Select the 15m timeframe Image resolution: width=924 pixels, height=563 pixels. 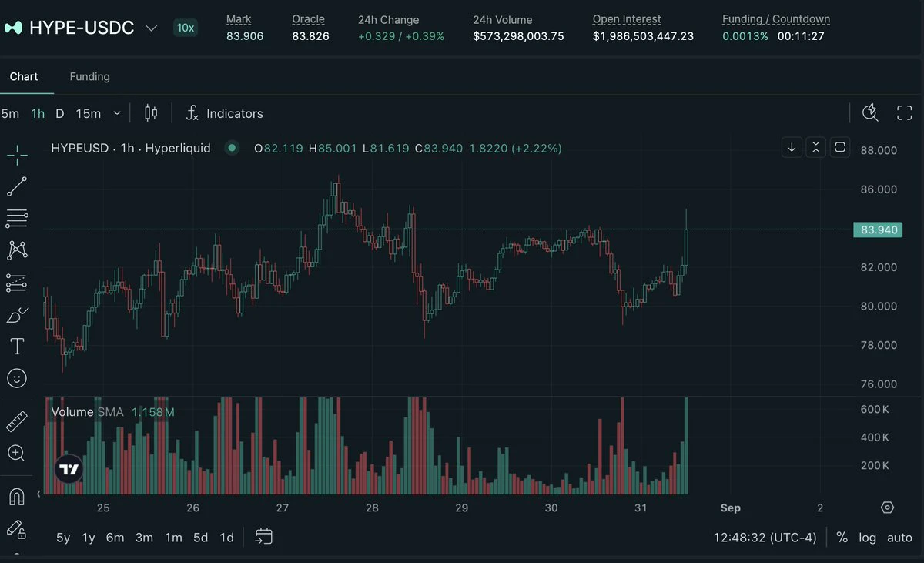tap(89, 113)
